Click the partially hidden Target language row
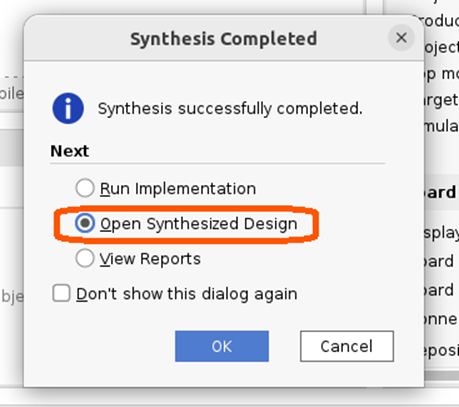 (442, 100)
